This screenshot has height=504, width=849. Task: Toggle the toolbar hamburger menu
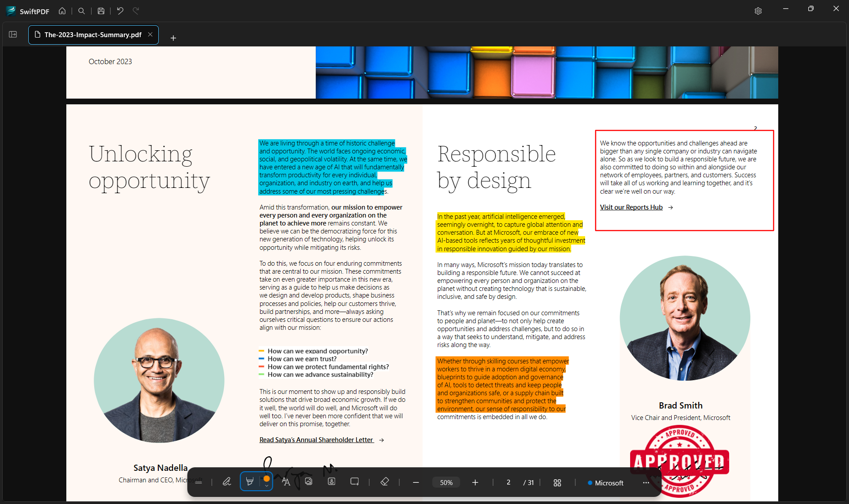point(198,482)
